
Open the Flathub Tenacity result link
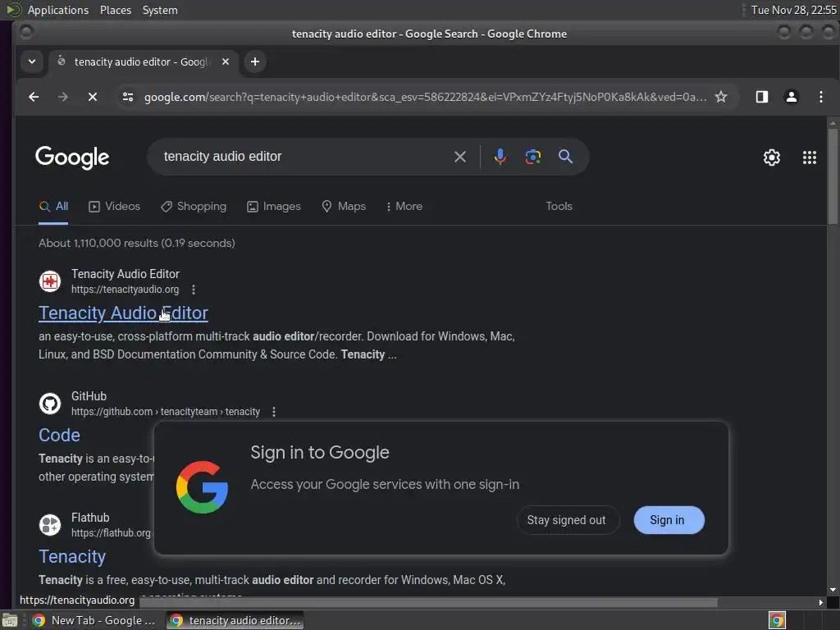click(72, 557)
